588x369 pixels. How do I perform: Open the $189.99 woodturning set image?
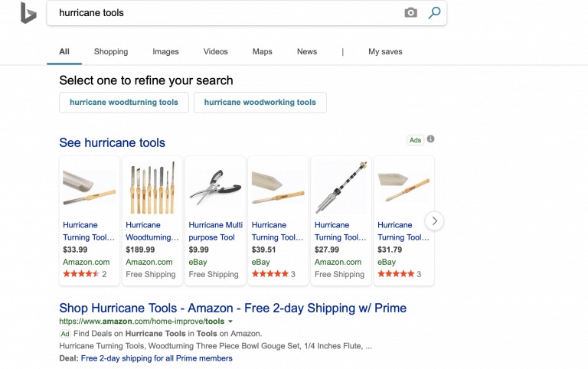(x=152, y=188)
